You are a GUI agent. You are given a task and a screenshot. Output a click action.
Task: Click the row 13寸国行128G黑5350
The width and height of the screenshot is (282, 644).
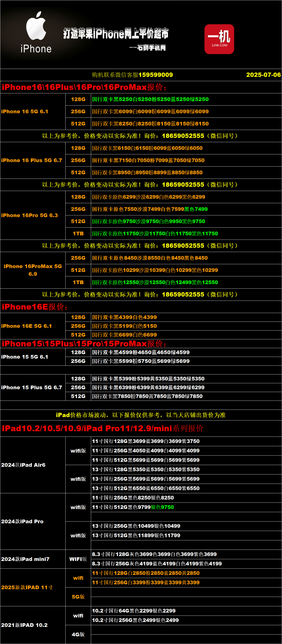(x=186, y=470)
